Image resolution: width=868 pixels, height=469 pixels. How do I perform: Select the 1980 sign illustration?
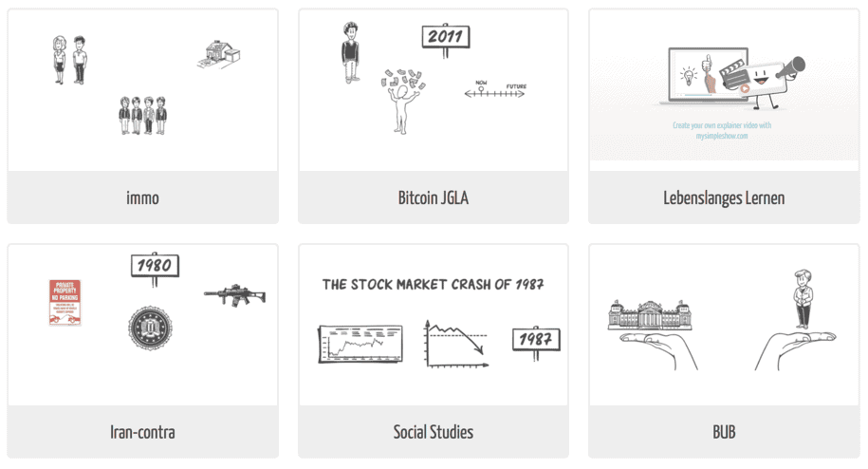pos(155,270)
